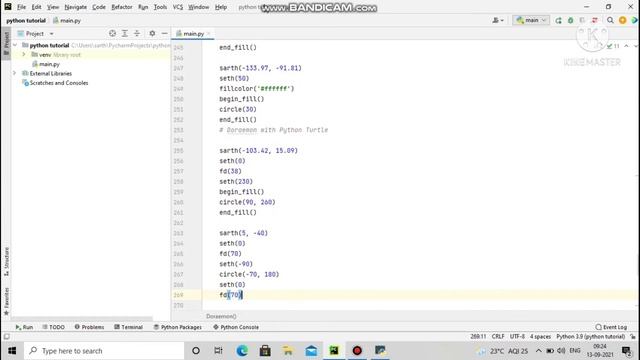Click the Windows search box
Screen dimensions: 640x360
point(104,351)
